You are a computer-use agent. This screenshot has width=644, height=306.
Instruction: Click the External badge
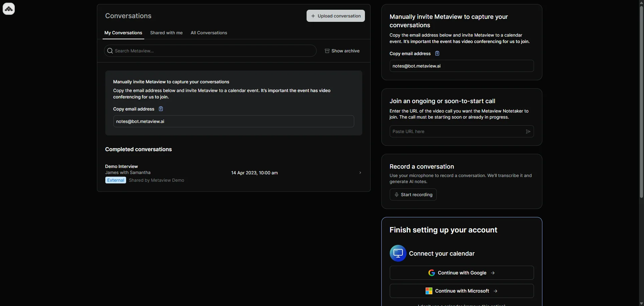[x=116, y=180]
